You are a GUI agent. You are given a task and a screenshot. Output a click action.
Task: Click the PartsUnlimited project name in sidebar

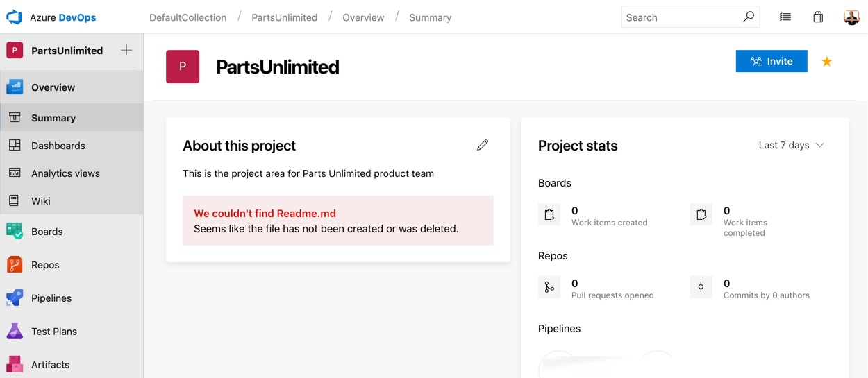(x=67, y=51)
